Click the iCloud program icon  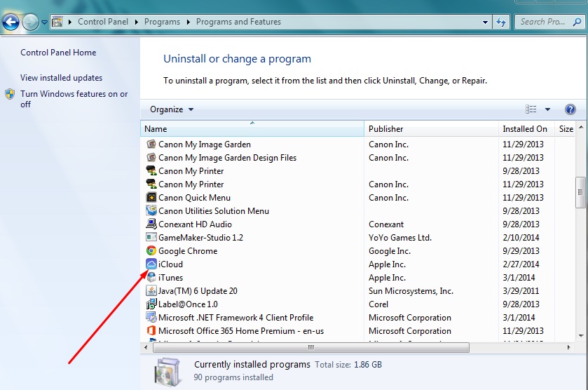click(151, 264)
